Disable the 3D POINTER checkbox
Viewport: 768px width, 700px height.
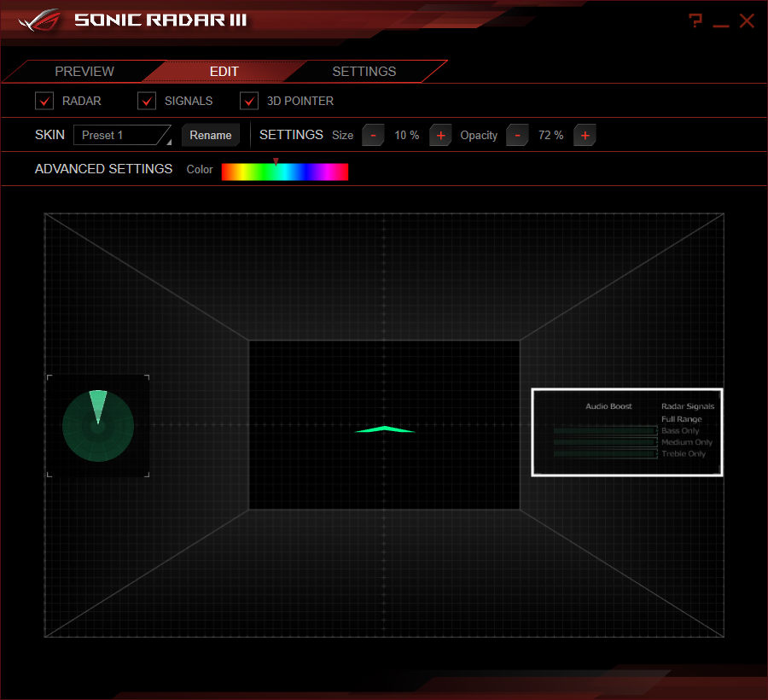pyautogui.click(x=249, y=101)
